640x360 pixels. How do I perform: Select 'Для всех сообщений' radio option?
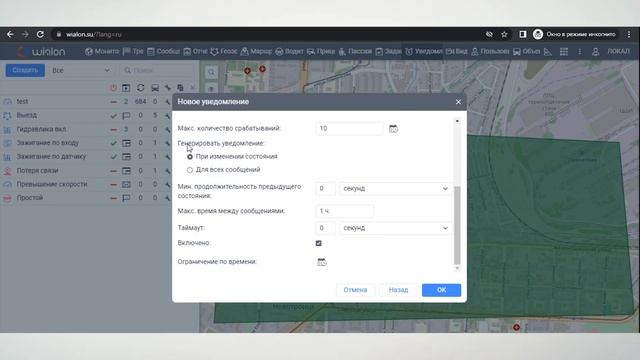[190, 170]
